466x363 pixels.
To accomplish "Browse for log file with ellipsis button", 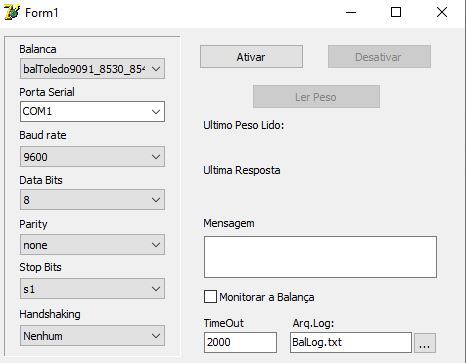I will [425, 343].
